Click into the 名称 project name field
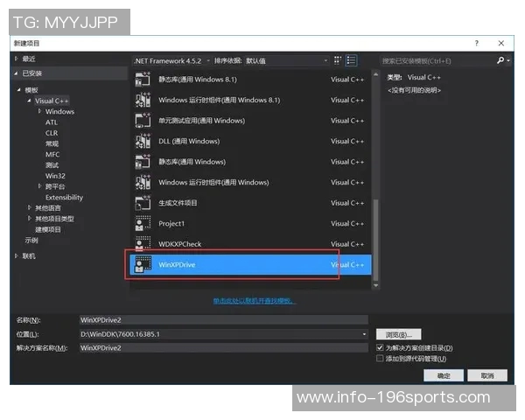Viewport: 525px width, 420px height. pos(219,320)
